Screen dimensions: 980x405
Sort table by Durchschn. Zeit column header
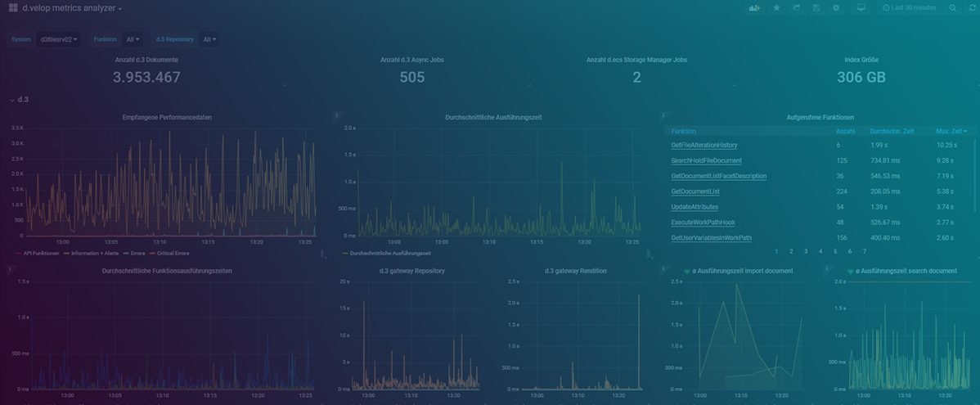pos(892,131)
